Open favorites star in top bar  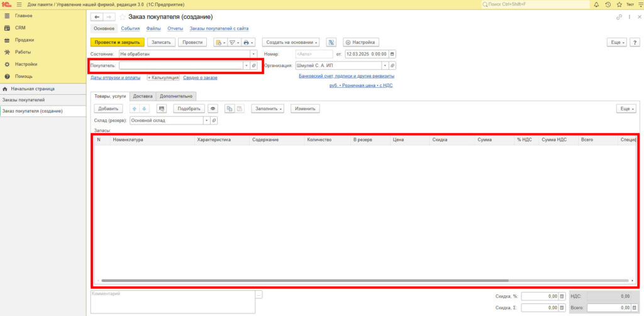click(619, 4)
